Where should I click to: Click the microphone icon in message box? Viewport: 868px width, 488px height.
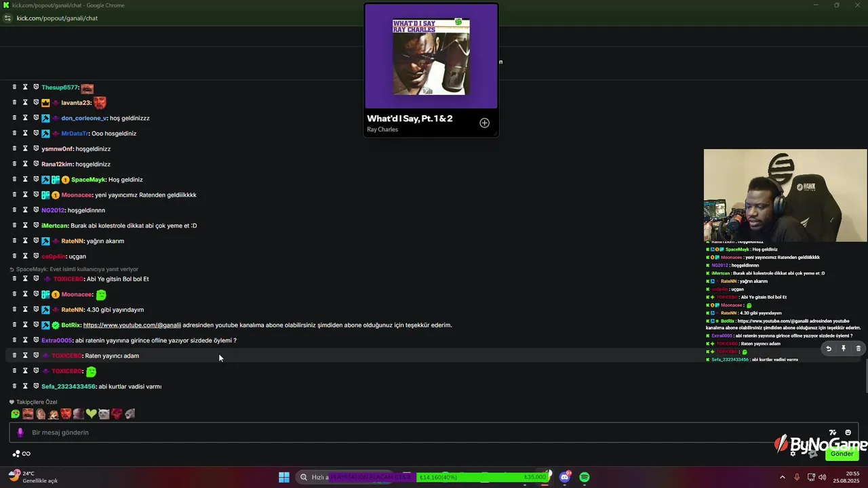tap(20, 432)
